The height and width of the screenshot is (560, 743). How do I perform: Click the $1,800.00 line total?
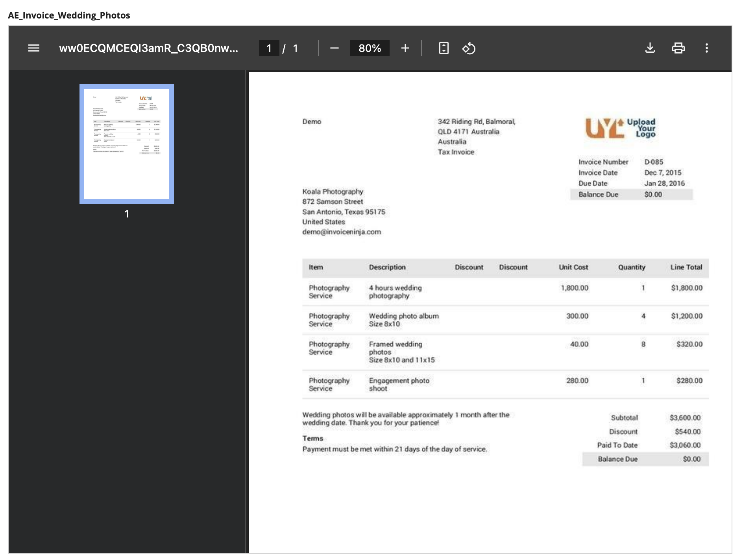coord(687,288)
